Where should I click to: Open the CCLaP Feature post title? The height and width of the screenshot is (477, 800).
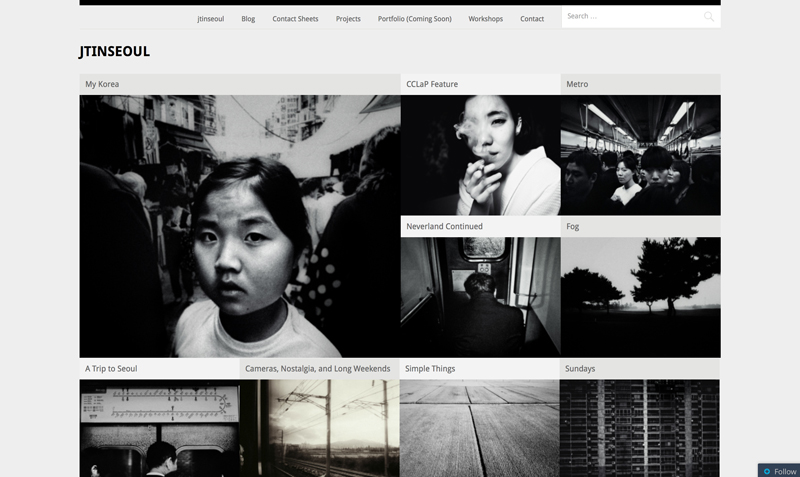pos(432,84)
